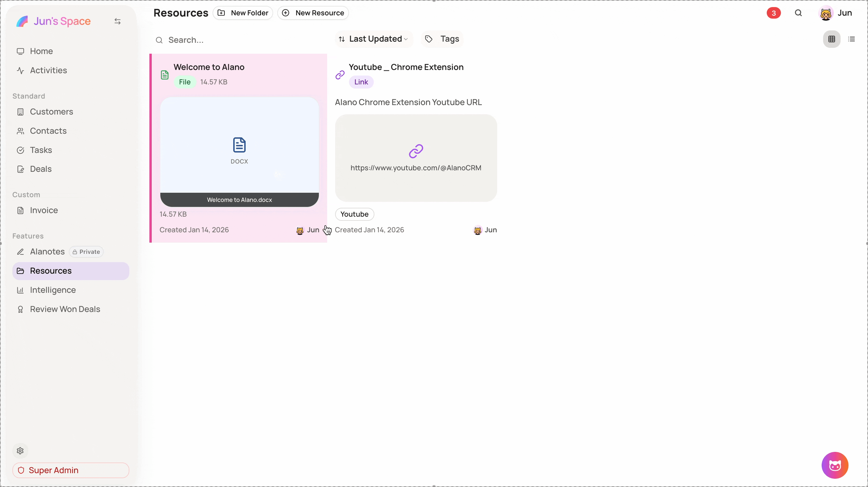Click the sort arrows icon beside Last Updated
868x487 pixels.
[342, 39]
